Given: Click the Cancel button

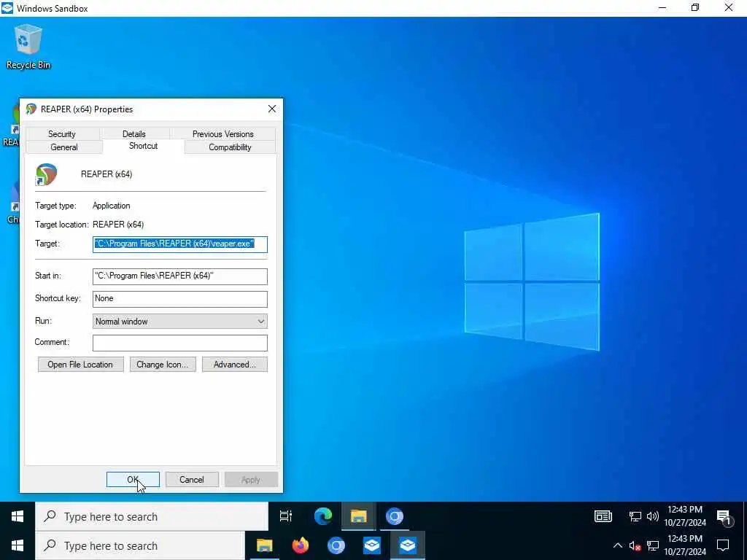Looking at the screenshot, I should tap(192, 480).
